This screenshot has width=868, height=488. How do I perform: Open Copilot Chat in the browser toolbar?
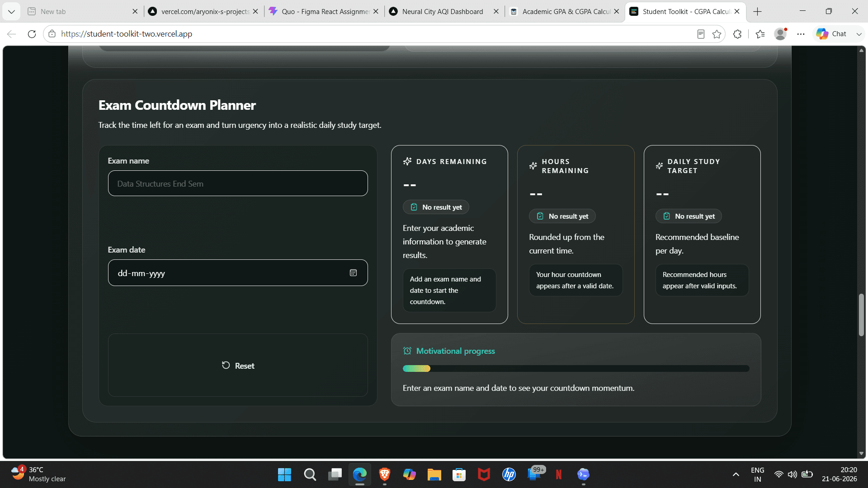(x=831, y=34)
